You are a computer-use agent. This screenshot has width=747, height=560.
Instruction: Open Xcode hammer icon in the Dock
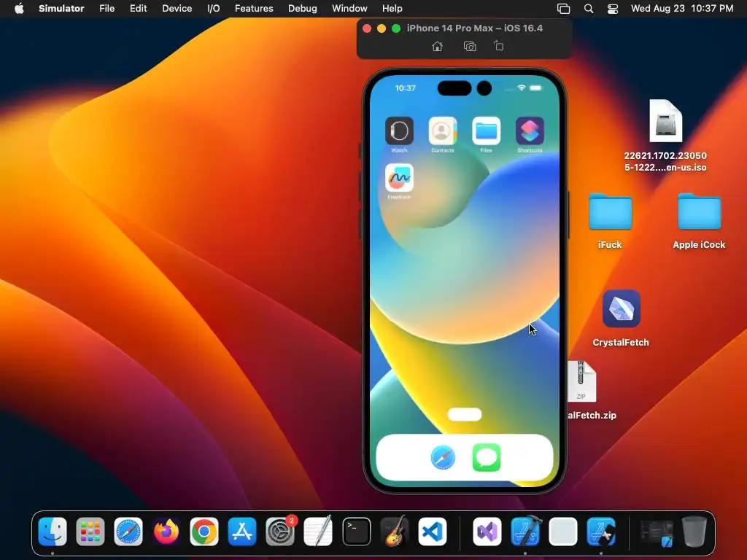(x=525, y=532)
